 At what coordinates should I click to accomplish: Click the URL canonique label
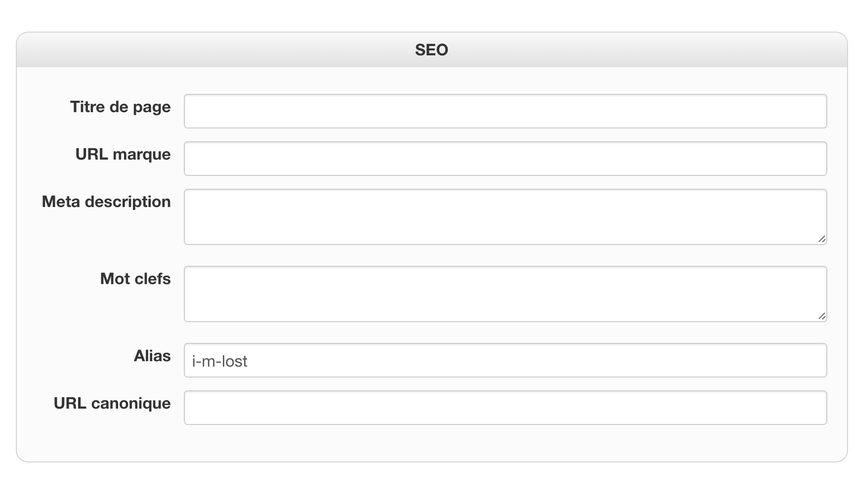coord(112,403)
